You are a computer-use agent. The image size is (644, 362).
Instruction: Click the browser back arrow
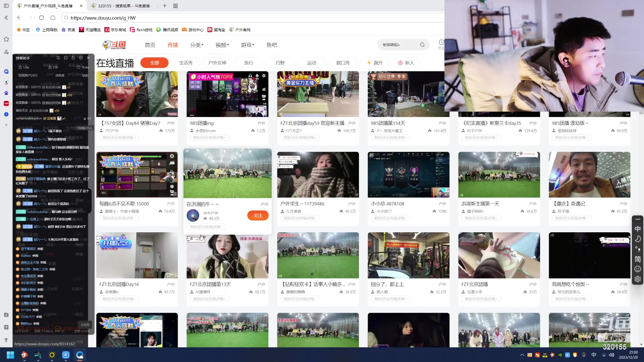click(x=19, y=18)
